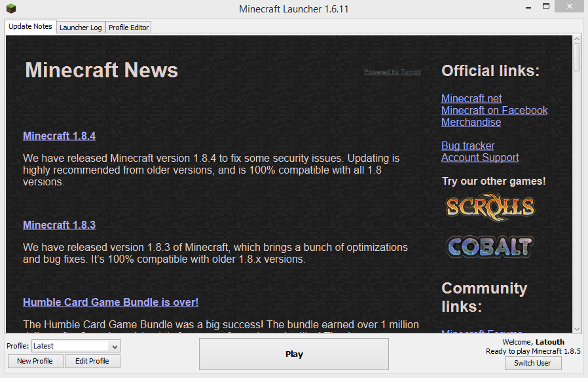
Task: Click the Play button
Action: pyautogui.click(x=294, y=354)
